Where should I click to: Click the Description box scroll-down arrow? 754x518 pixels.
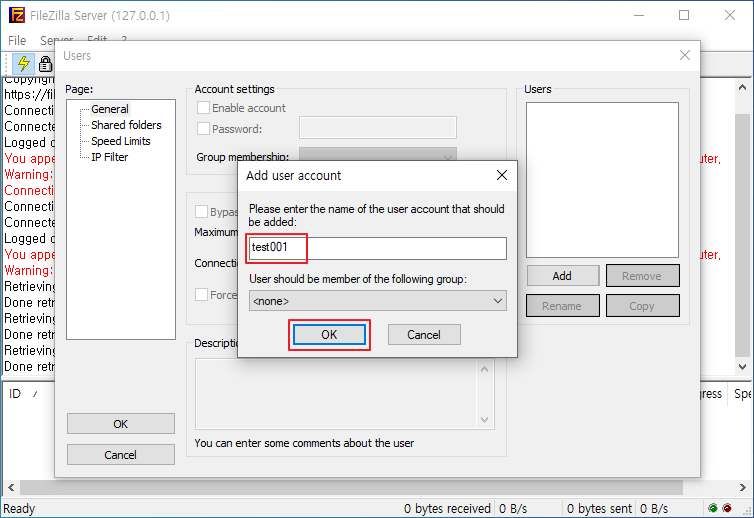click(x=485, y=419)
